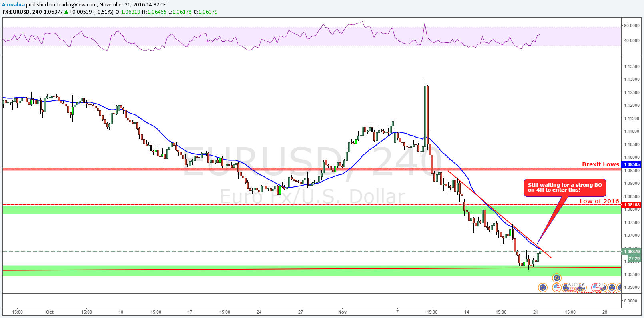The image size is (644, 318).
Task: Click date '21' on the time axis
Action: click(x=536, y=312)
